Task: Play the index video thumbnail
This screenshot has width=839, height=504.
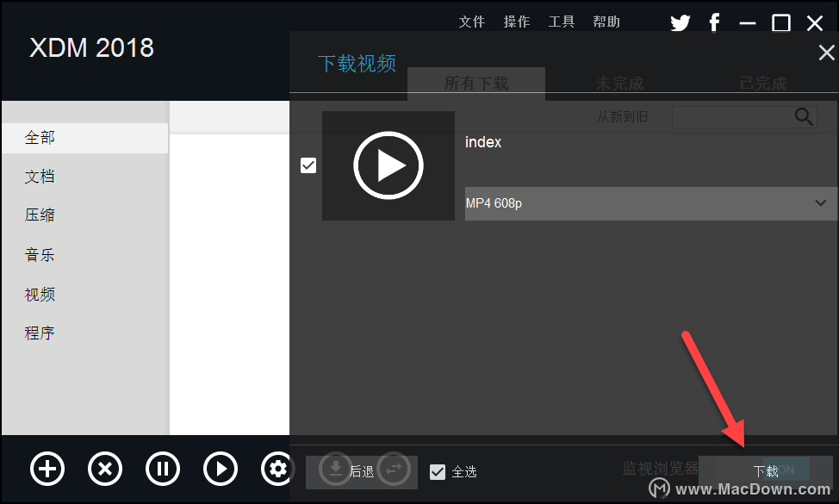Action: [x=388, y=165]
